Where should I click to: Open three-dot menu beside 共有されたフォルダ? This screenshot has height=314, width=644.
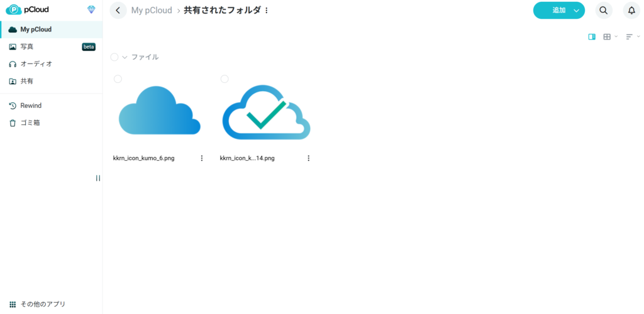[267, 11]
